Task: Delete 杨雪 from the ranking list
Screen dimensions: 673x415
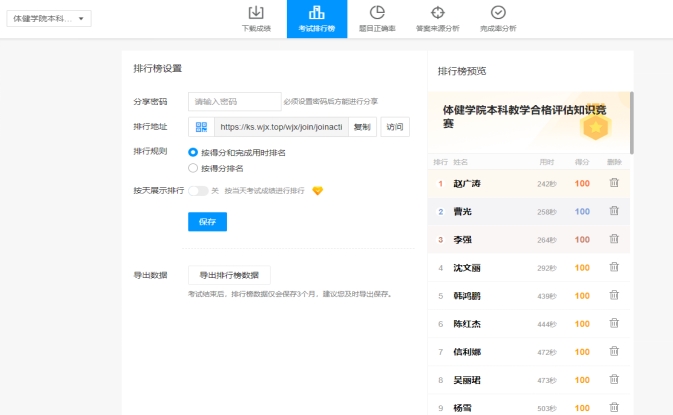Action: tap(614, 407)
